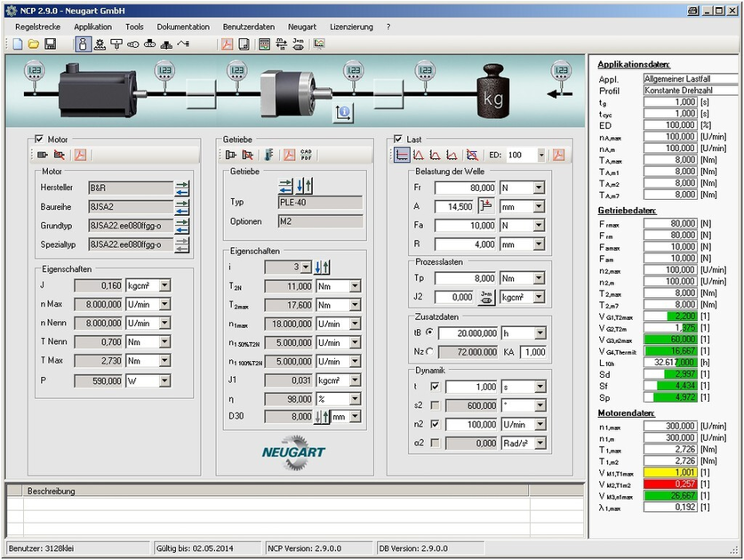Click the thermometer icon in Getriebe toolbar

click(268, 155)
